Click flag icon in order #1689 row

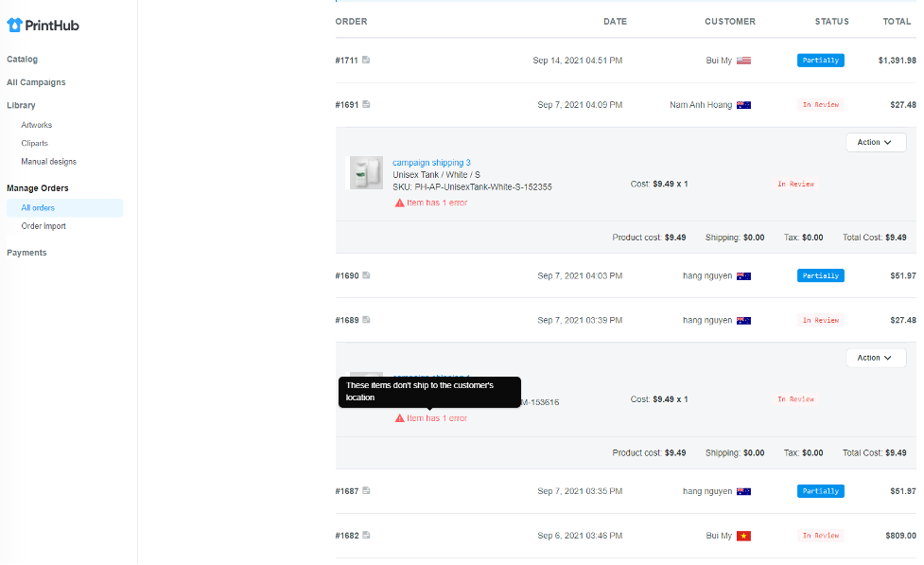point(743,320)
